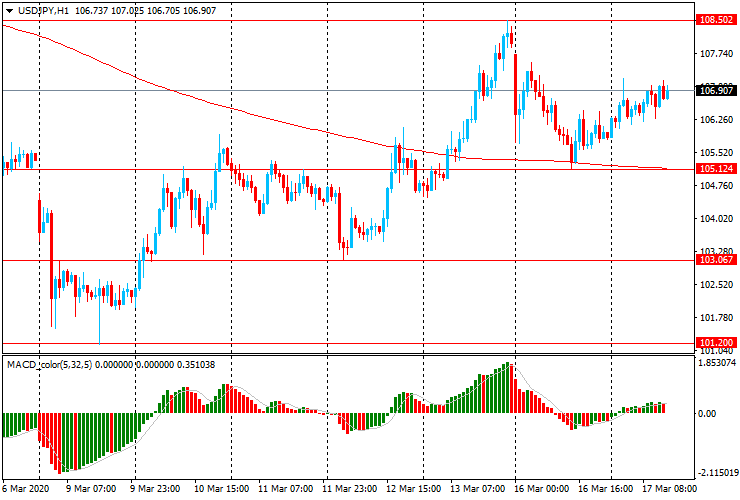This screenshot has width=740, height=500.
Task: Select the 101.200 red price level label
Action: (x=716, y=343)
